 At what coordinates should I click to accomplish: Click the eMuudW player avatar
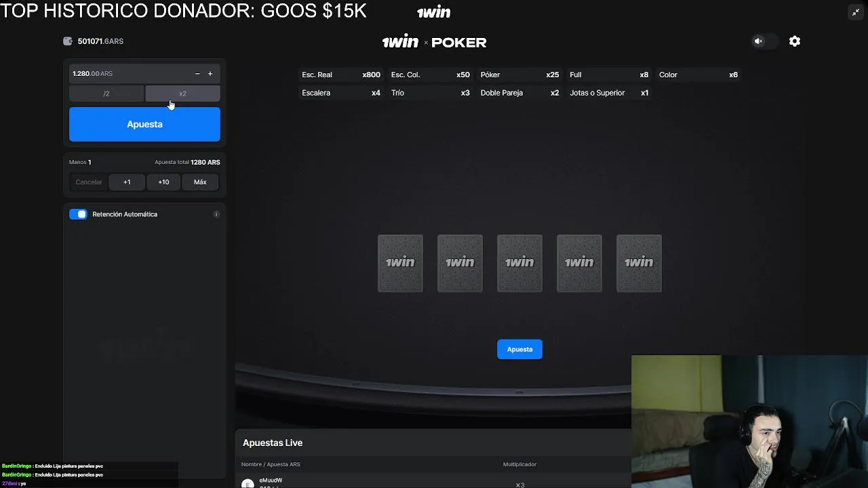[x=248, y=484]
